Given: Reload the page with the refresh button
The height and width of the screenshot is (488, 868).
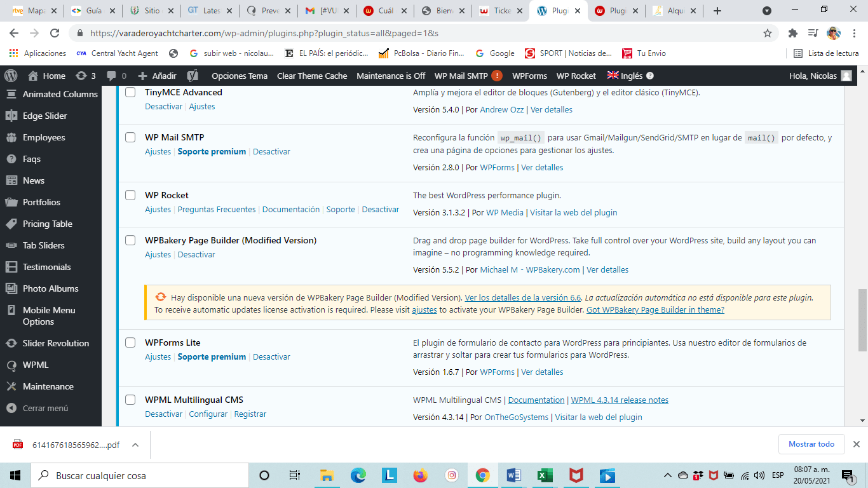Looking at the screenshot, I should [x=55, y=33].
